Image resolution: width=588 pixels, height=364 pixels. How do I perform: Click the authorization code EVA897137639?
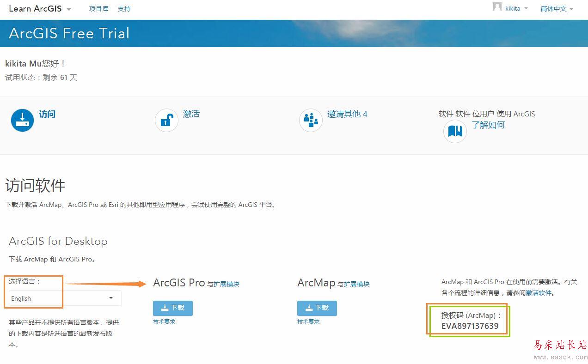[x=470, y=326]
